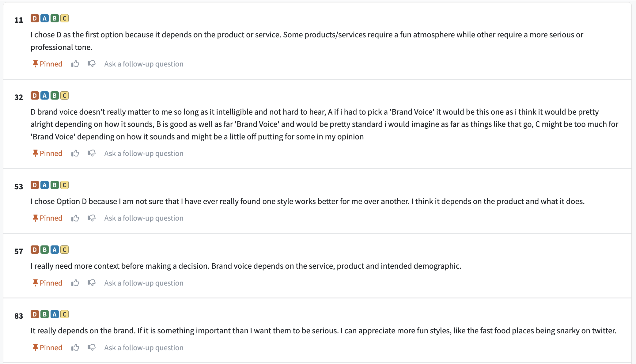Image resolution: width=636 pixels, height=364 pixels.
Task: Thumbs up response 83
Action: click(75, 347)
